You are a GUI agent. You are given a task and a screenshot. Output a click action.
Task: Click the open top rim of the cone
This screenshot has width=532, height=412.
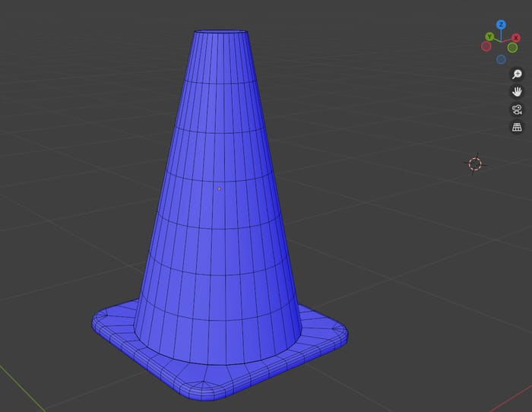coord(220,33)
